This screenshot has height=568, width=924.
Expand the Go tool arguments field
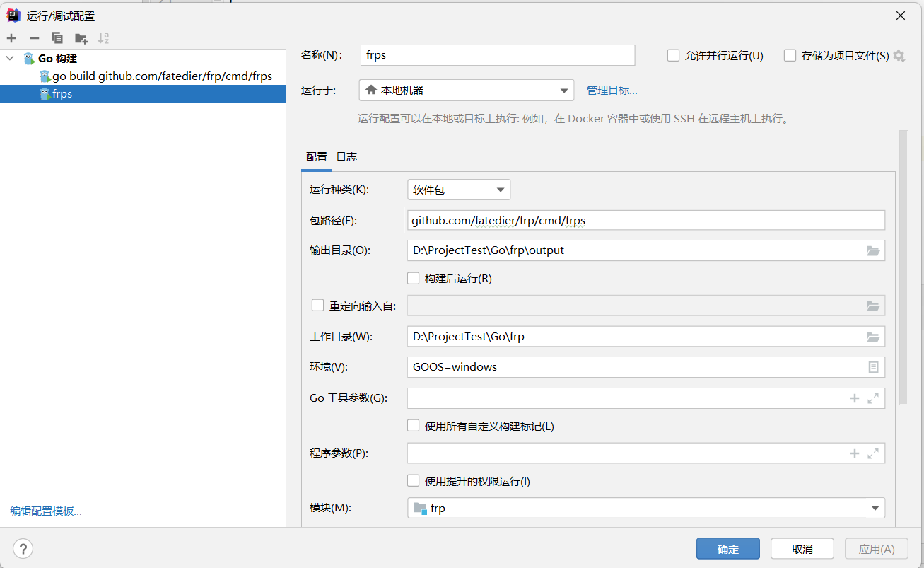[873, 398]
